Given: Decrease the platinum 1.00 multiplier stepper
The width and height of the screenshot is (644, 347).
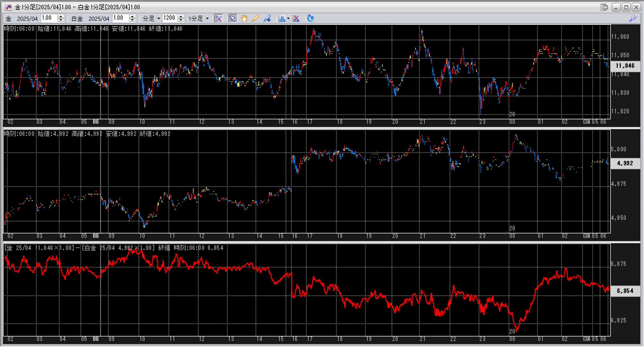Looking at the screenshot, I should point(132,21).
